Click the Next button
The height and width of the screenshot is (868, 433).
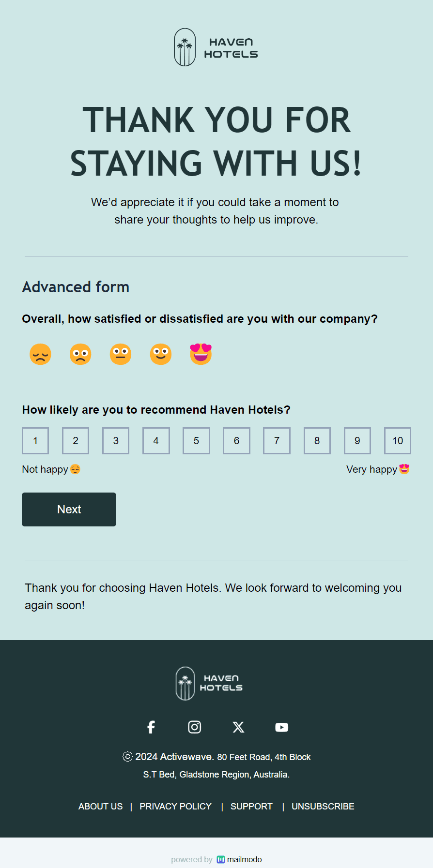click(69, 509)
